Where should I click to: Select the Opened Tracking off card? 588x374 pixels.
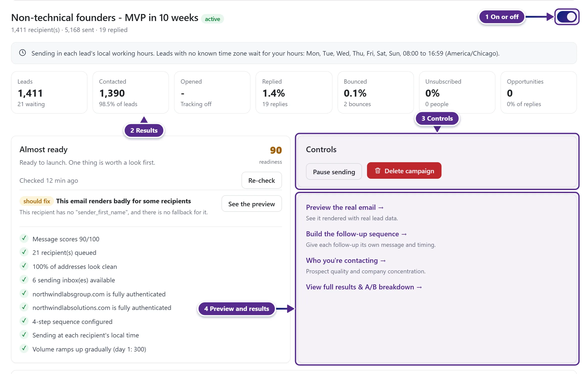212,92
